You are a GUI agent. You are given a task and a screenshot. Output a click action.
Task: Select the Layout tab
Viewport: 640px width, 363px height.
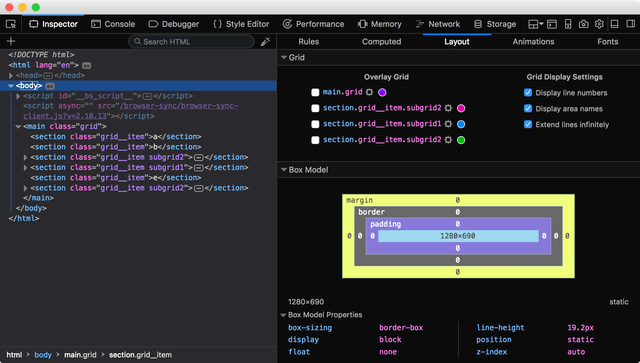click(x=457, y=42)
